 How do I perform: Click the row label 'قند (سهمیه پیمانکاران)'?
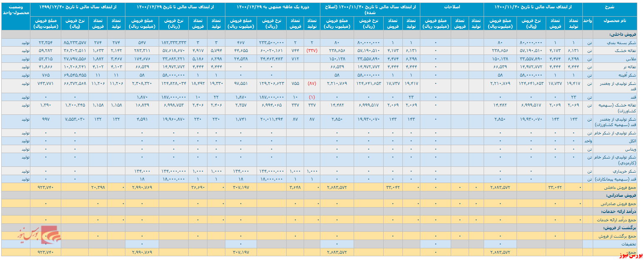click(615, 179)
